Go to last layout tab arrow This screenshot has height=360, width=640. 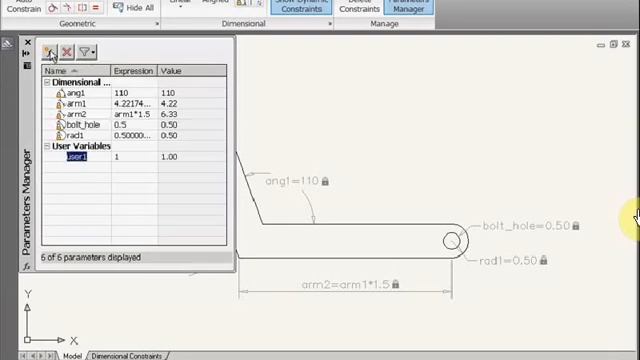pos(50,356)
